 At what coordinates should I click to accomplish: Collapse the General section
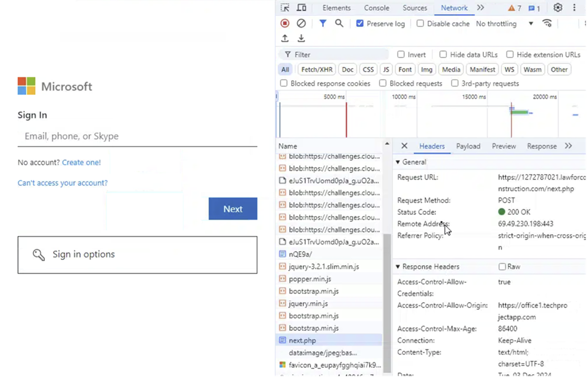tap(398, 162)
